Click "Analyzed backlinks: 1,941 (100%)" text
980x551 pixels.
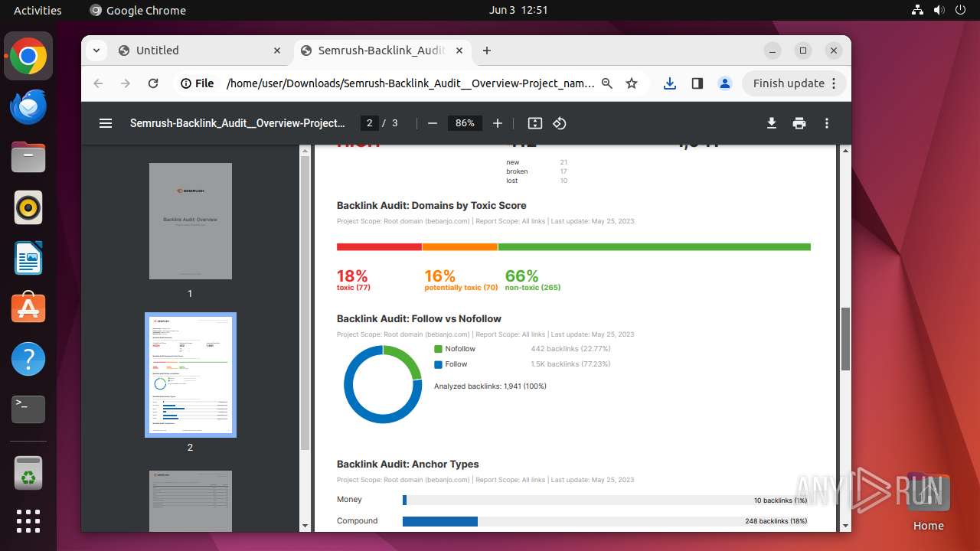point(490,386)
